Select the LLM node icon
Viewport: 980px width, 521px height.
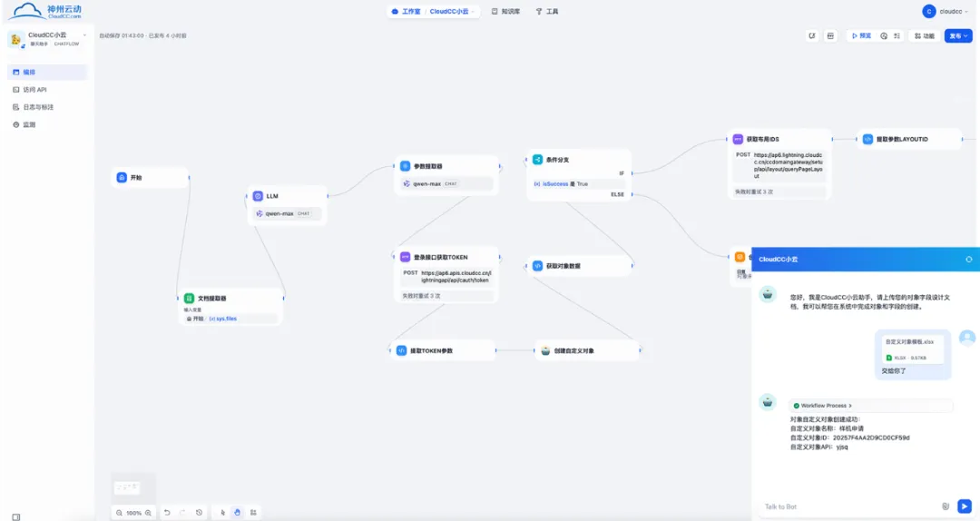pos(258,196)
